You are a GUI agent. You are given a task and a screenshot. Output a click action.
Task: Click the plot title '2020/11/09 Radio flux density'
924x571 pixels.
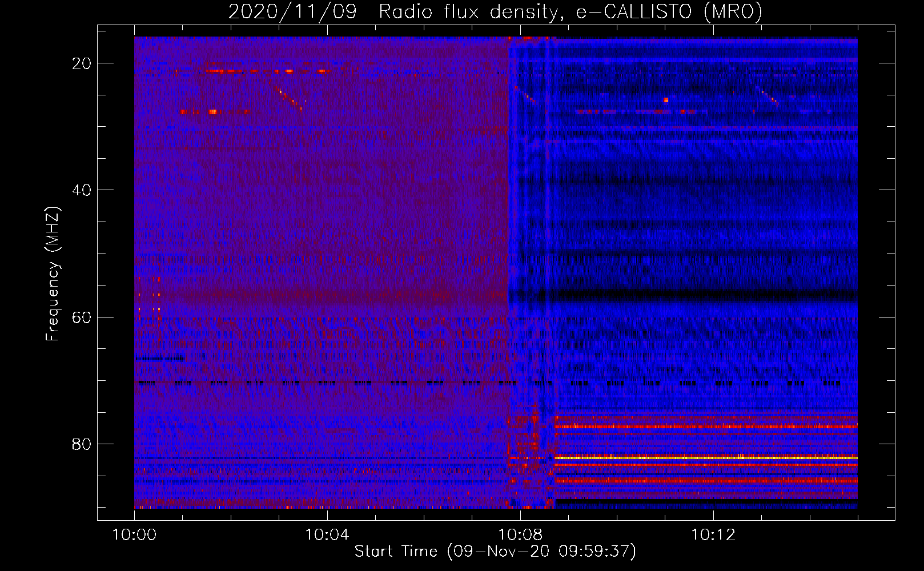(x=495, y=11)
